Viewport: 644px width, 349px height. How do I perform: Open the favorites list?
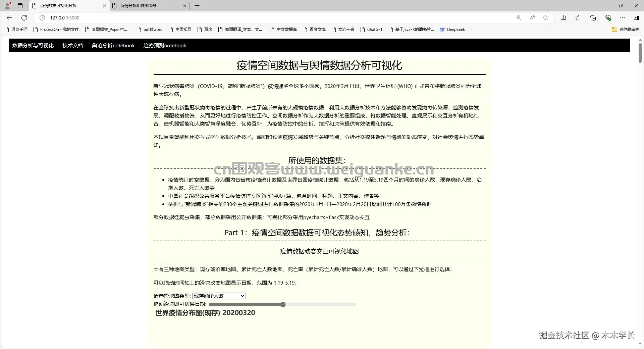tap(578, 18)
